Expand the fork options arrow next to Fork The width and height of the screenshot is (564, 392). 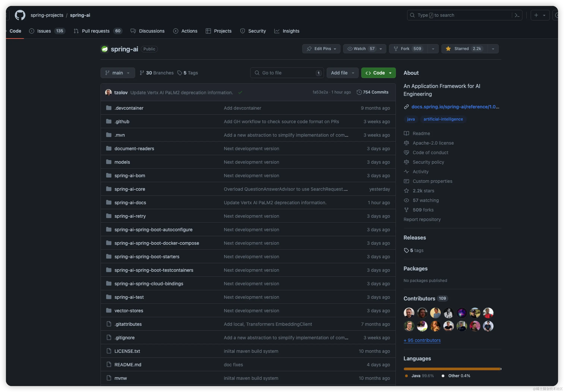pyautogui.click(x=433, y=49)
